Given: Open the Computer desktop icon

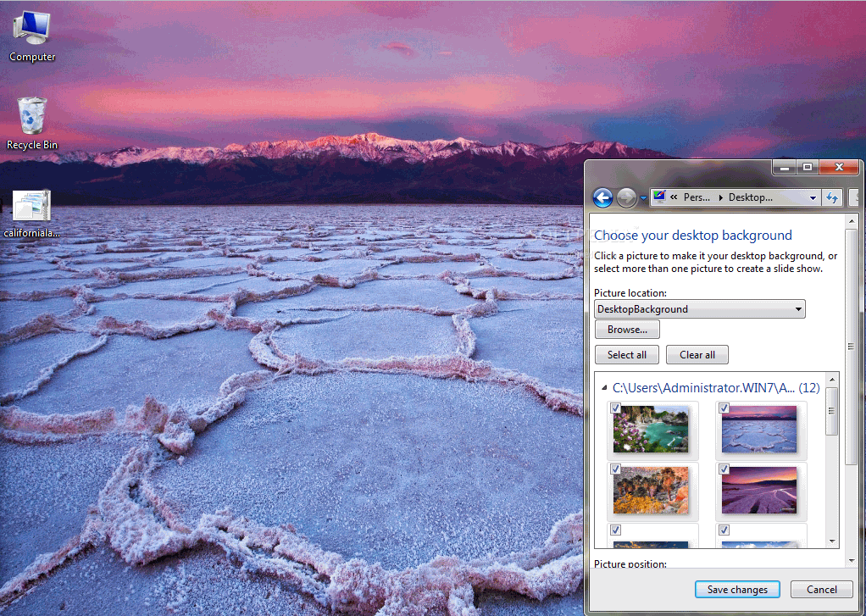Looking at the screenshot, I should [x=32, y=36].
